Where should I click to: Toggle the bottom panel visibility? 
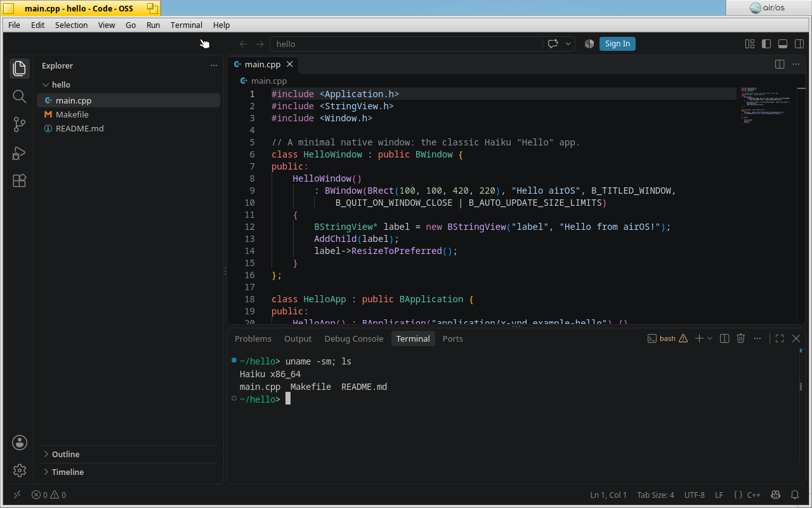(x=783, y=44)
